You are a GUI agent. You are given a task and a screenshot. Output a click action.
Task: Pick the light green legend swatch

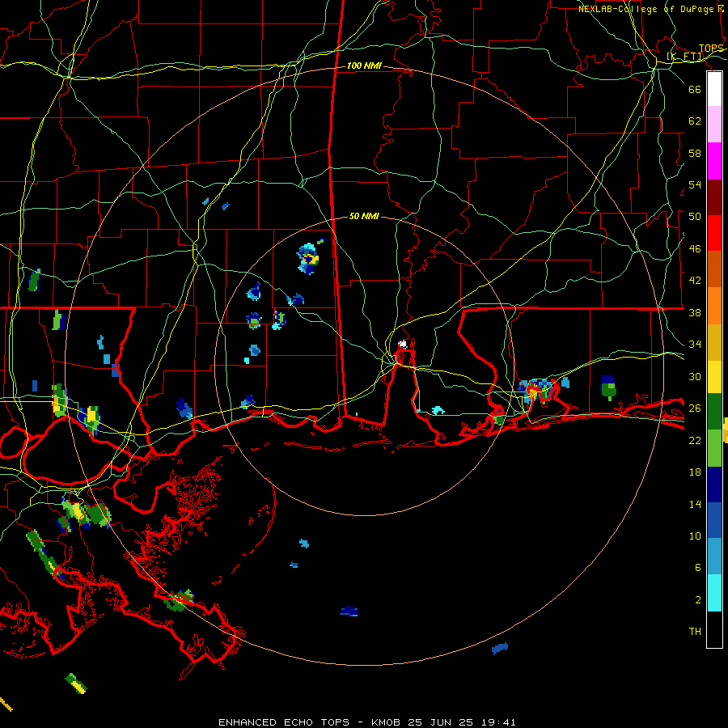(714, 448)
